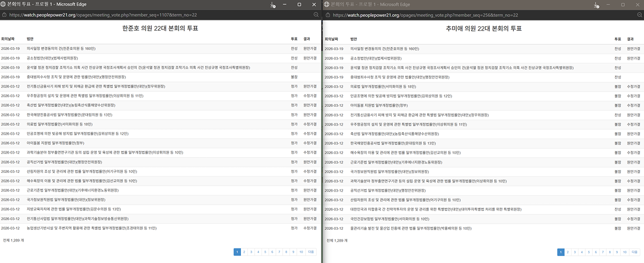Go to page 2 in 한준호 vote list
Image resolution: width=644 pixels, height=263 pixels.
[244, 251]
